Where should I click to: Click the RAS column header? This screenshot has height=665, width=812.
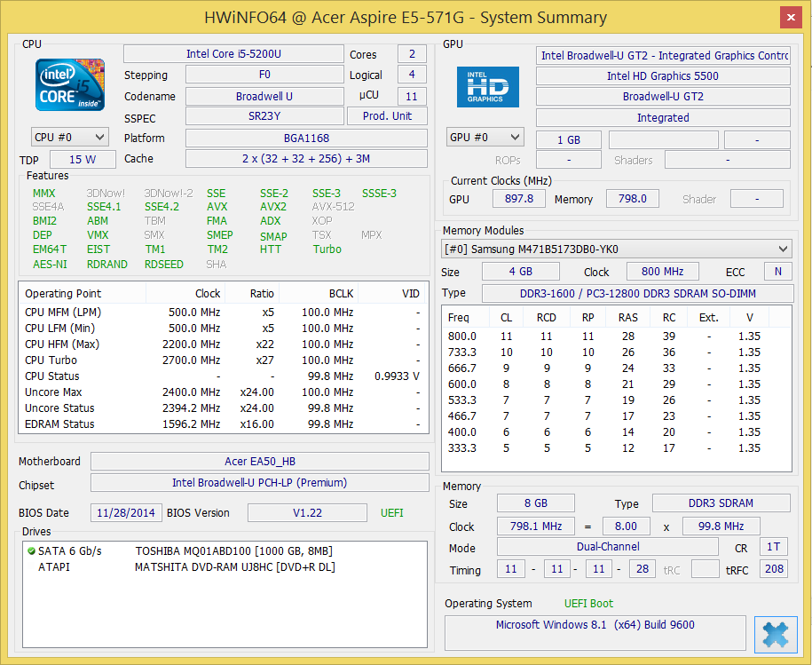[x=628, y=318]
